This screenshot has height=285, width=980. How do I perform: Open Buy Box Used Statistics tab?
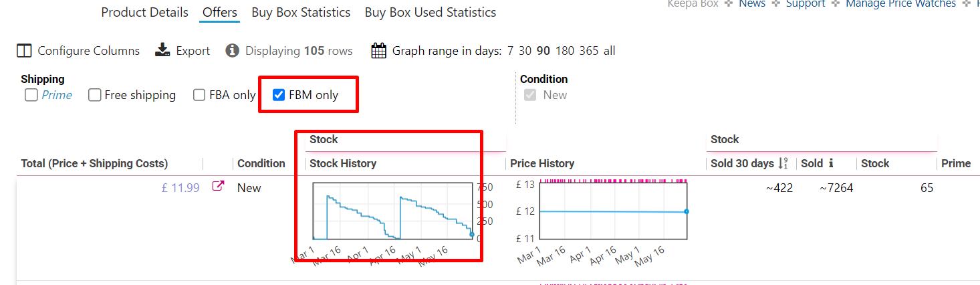[x=431, y=12]
